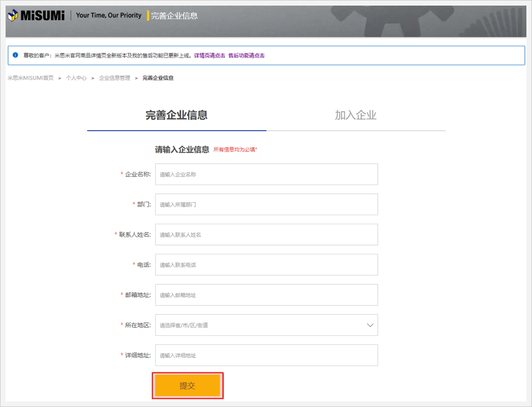
Task: Click the MISUMI logo in header
Action: pyautogui.click(x=36, y=15)
